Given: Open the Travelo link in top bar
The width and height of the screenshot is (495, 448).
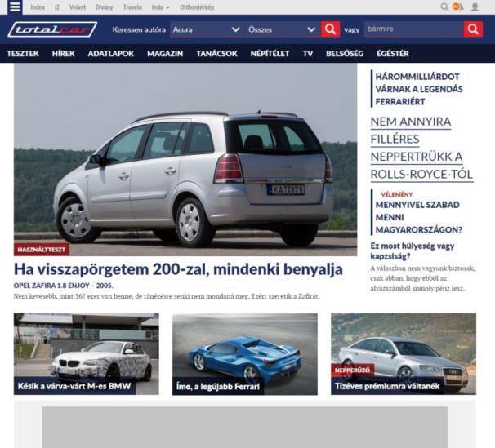Looking at the screenshot, I should [x=132, y=7].
